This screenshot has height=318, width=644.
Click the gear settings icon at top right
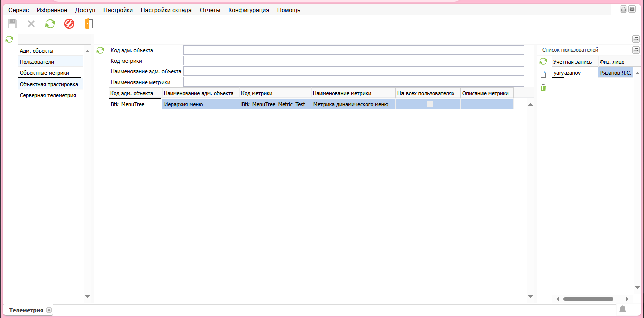pyautogui.click(x=632, y=9)
